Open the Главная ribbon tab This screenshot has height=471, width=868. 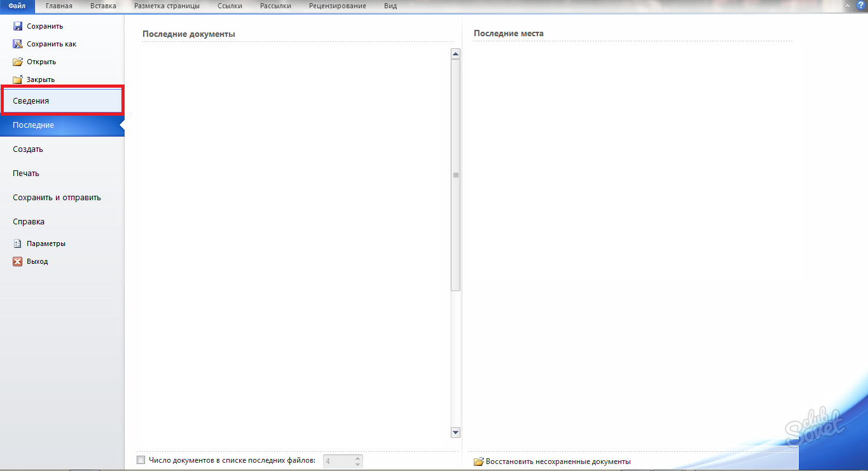point(59,6)
